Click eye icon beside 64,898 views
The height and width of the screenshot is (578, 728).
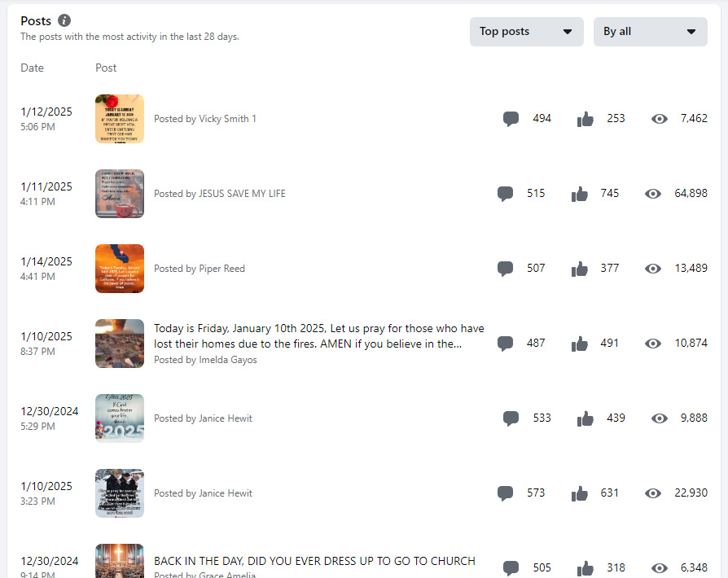click(653, 194)
